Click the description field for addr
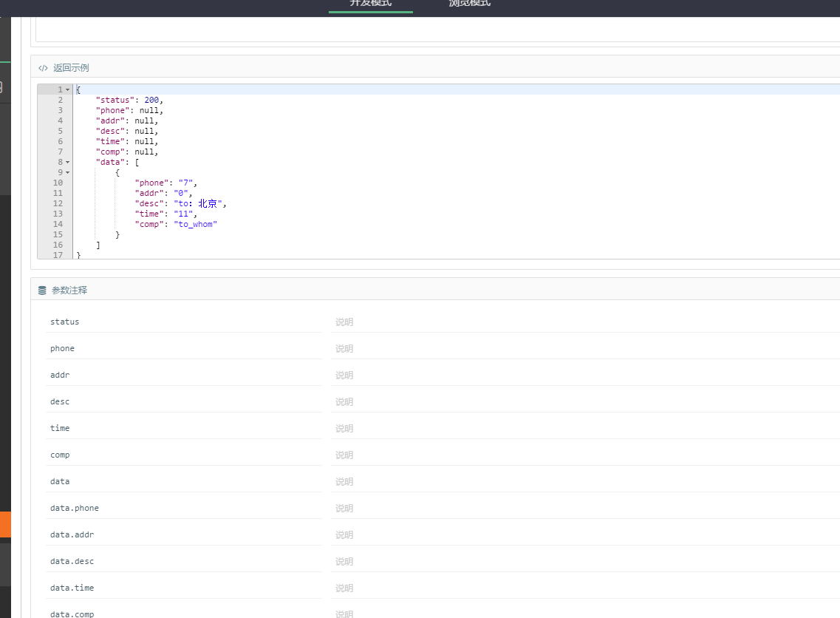 pyautogui.click(x=585, y=376)
